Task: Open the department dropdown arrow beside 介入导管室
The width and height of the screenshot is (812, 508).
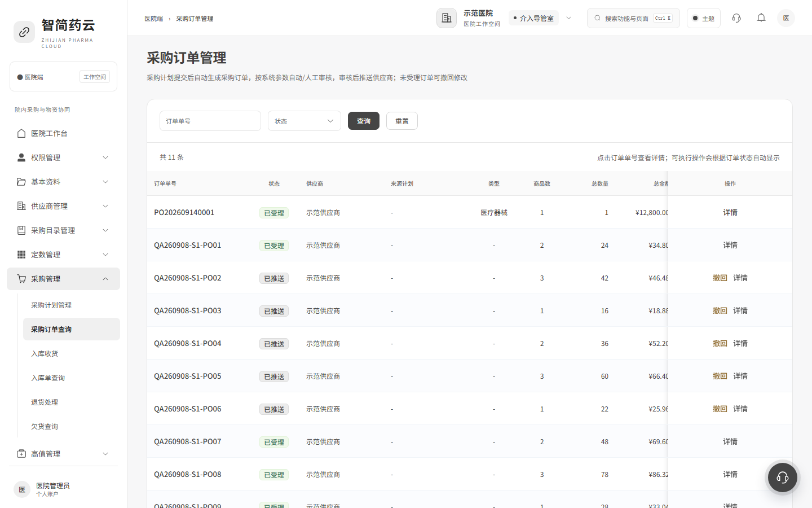Action: [569, 18]
